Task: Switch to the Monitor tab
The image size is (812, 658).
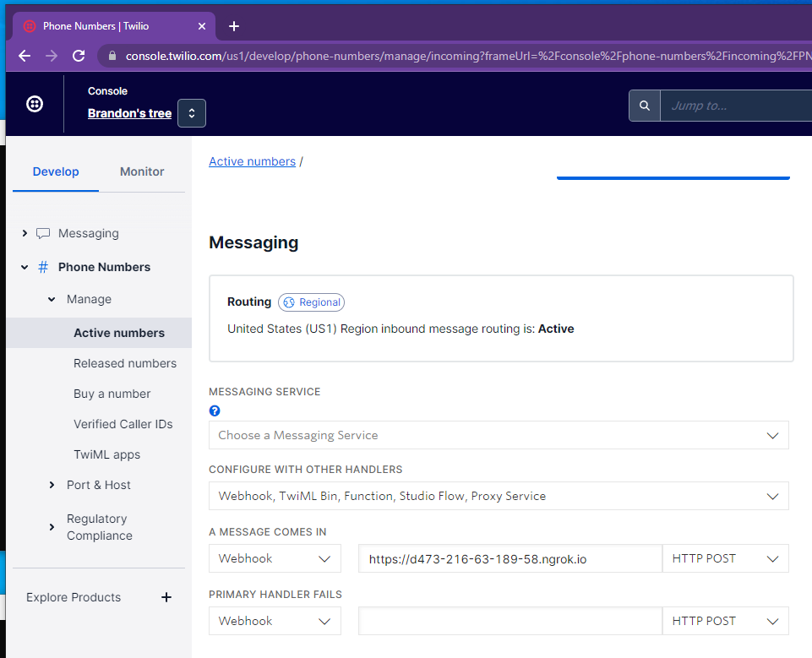Action: (x=141, y=171)
